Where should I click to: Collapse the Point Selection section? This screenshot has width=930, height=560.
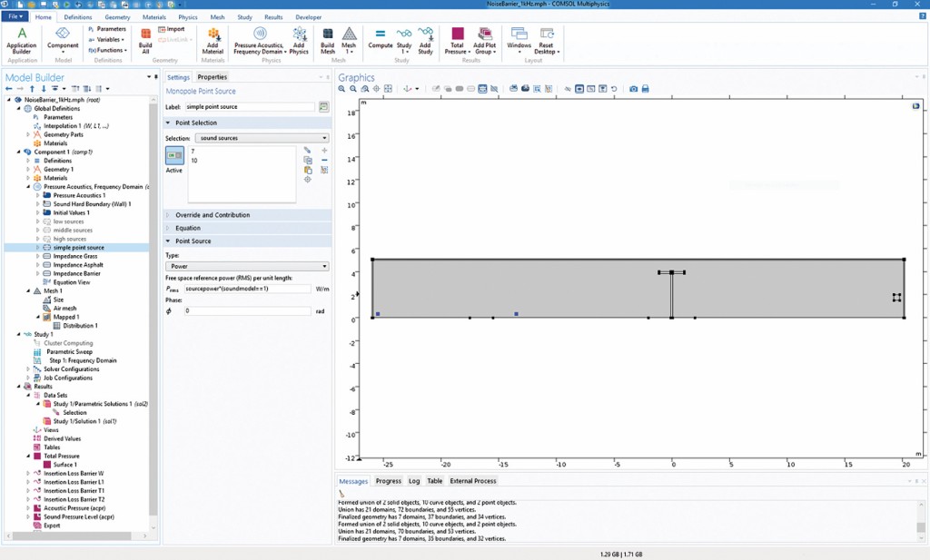tap(195, 123)
